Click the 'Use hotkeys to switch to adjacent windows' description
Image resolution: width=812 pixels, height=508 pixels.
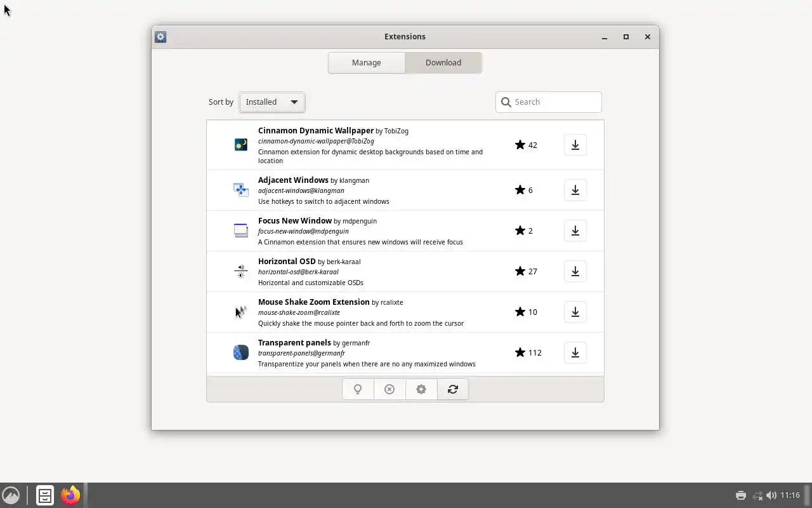324,201
